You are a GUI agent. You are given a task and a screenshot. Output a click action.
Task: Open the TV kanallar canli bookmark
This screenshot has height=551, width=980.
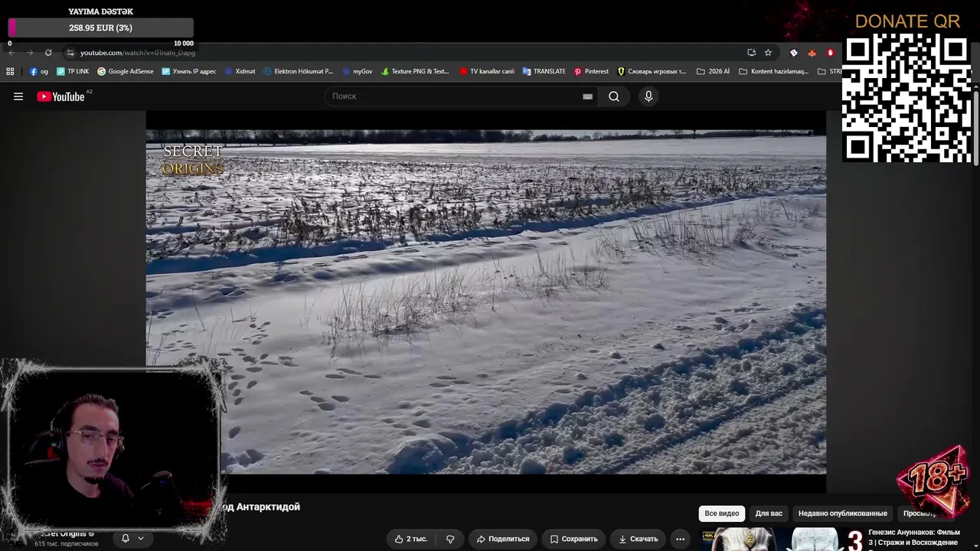tap(487, 71)
